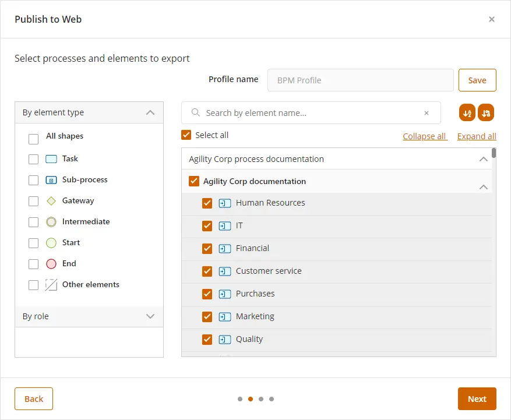
Task: Check the Gateway checkbox
Action: [33, 201]
